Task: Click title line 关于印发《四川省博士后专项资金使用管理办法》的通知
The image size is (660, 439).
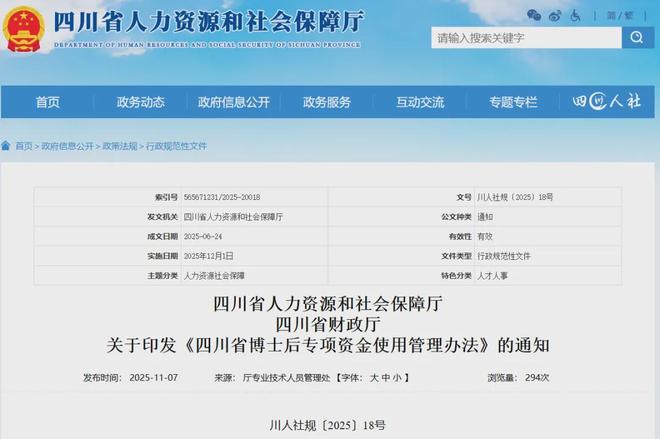Action: (x=328, y=345)
